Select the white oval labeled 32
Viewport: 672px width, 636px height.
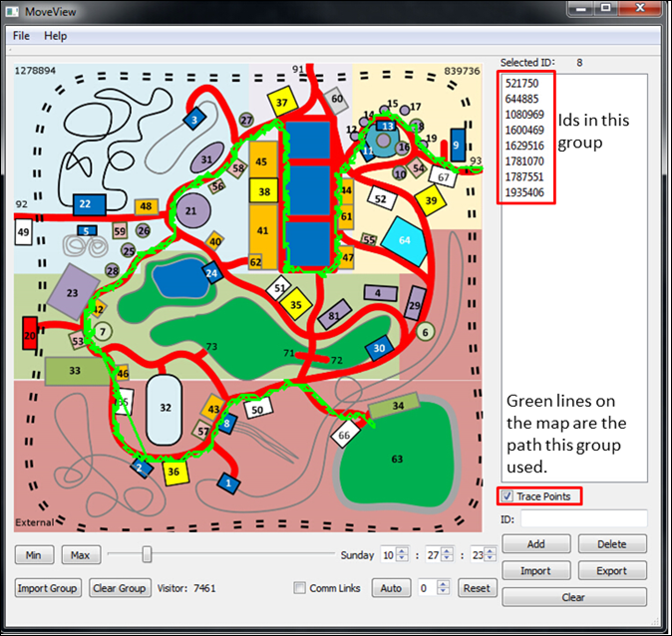166,407
